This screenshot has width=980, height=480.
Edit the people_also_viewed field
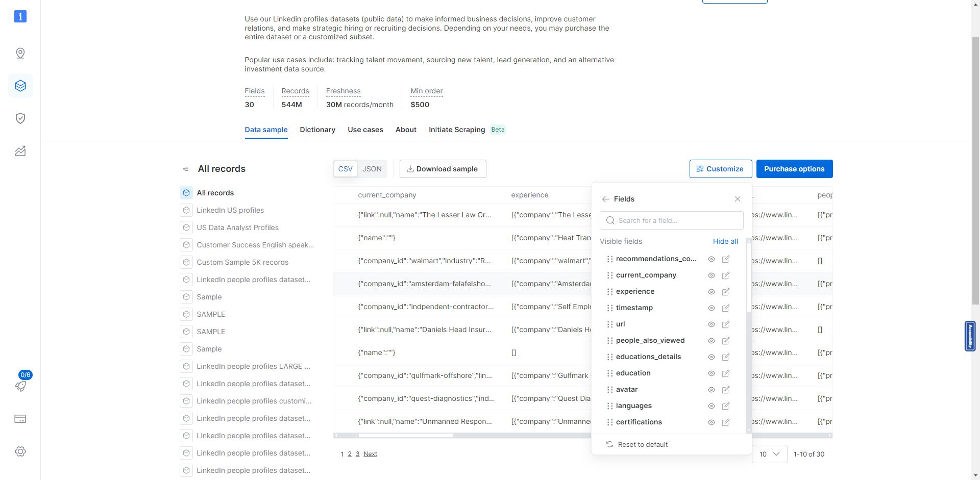click(x=726, y=341)
